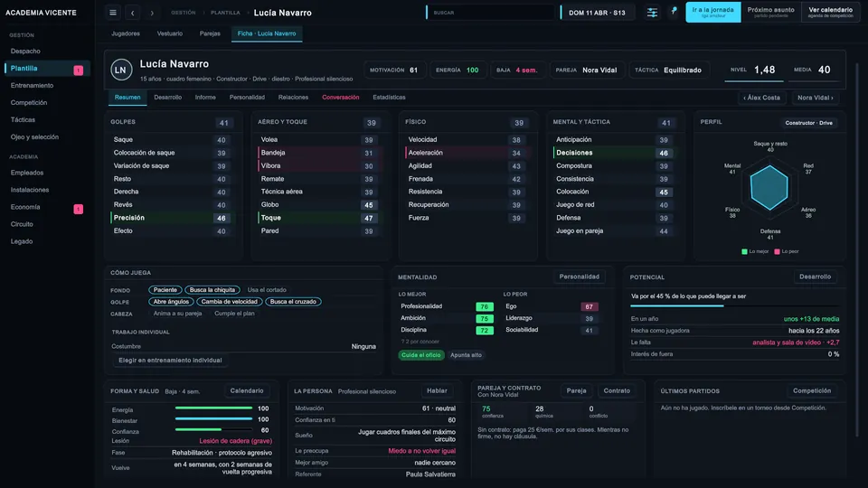
Task: Click the potential progress bar
Action: 734,305
